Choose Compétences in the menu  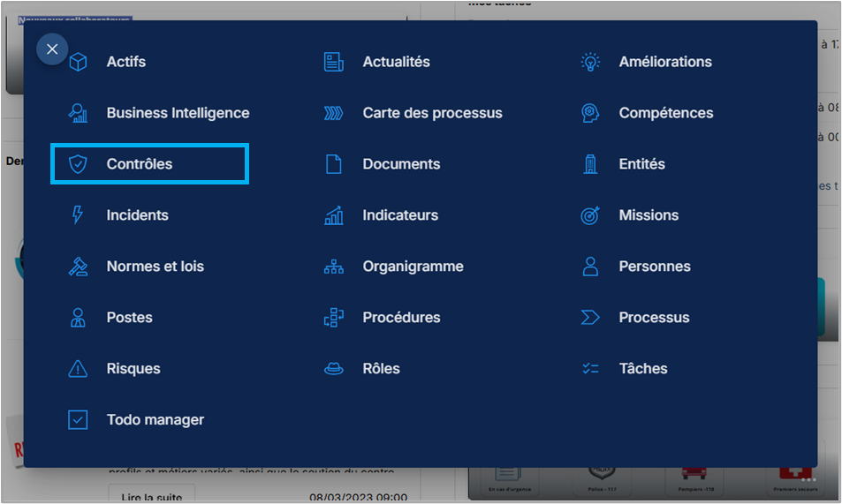(x=665, y=113)
